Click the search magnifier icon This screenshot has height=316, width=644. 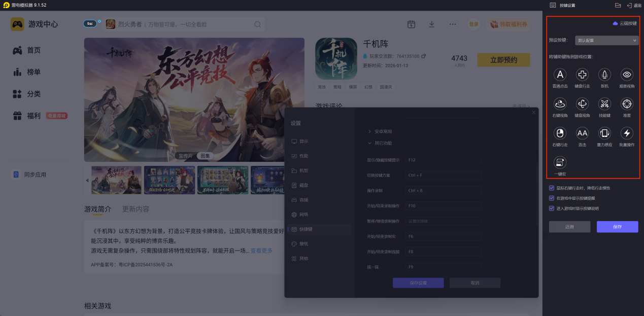tap(257, 24)
